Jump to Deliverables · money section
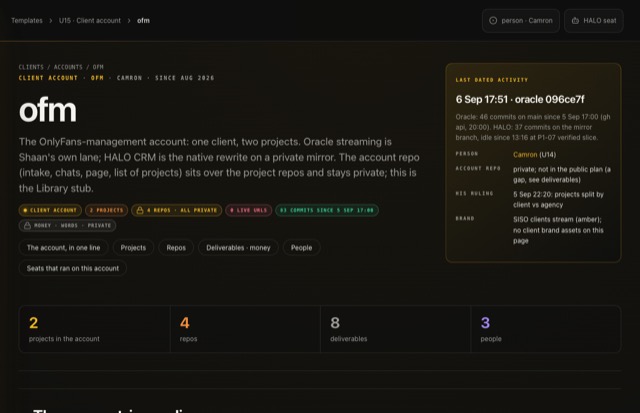The image size is (640, 413). point(238,248)
